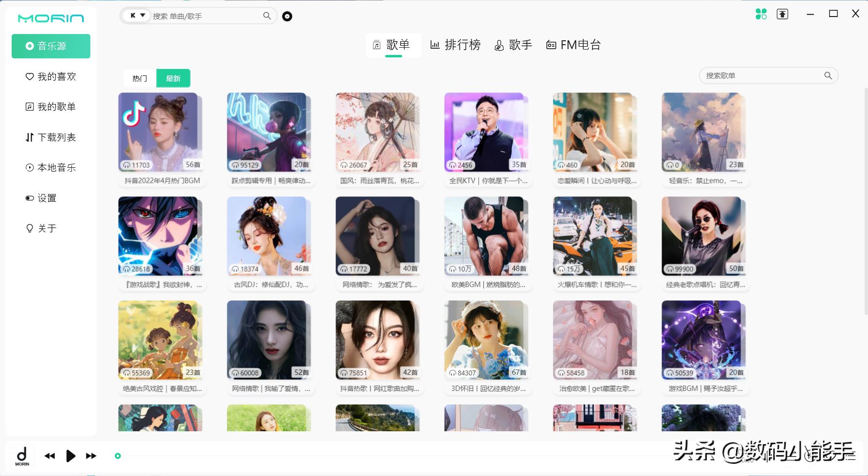Viewport: 868px width, 476px height.
Task: Switch to the 排行榜 rankings tab
Action: pyautogui.click(x=455, y=45)
